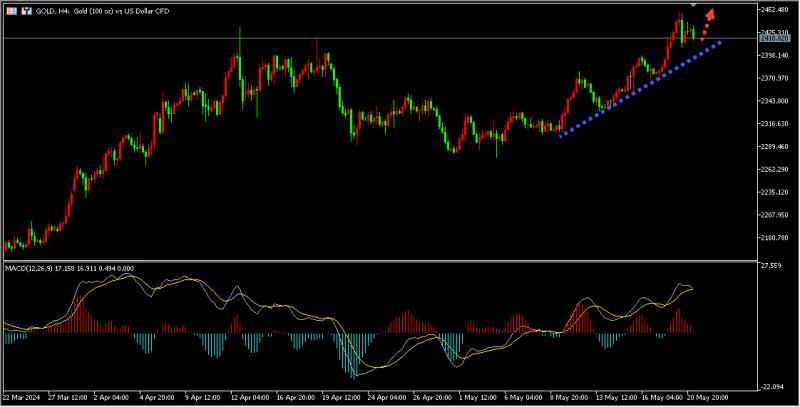This screenshot has height=407, width=800.
Task: Click the '20 May 20:00' date label
Action: coord(707,397)
